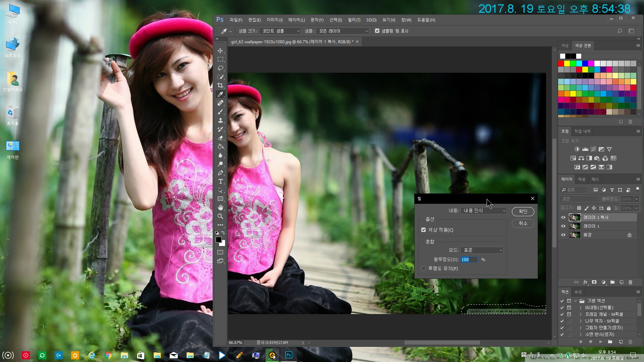The width and height of the screenshot is (644, 362).
Task: Switch to the 속성 tab
Action: pos(578,292)
